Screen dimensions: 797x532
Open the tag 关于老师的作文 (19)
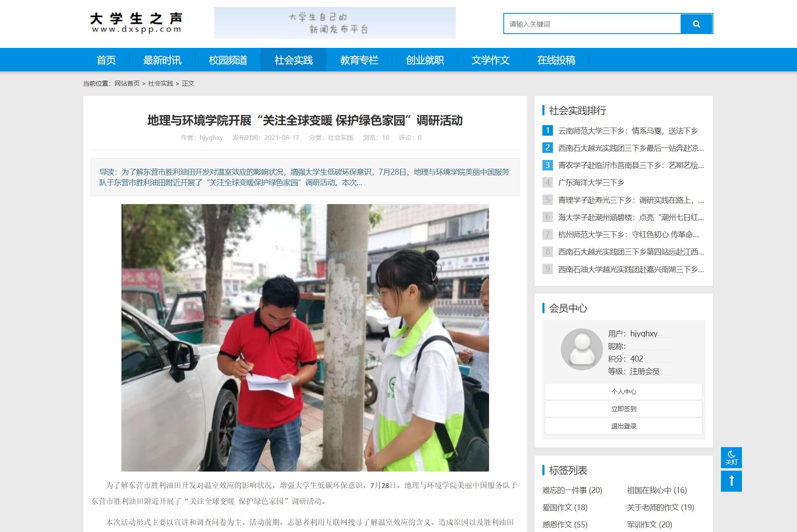click(x=660, y=507)
